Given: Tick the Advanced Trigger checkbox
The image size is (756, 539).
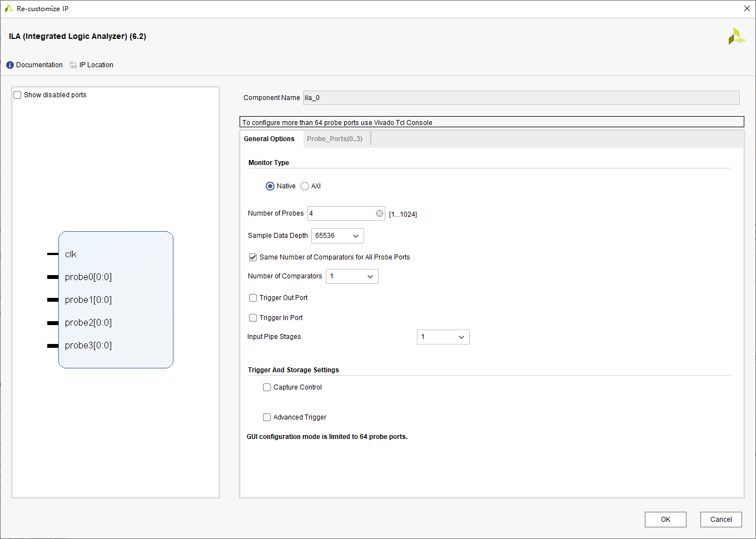Looking at the screenshot, I should tap(267, 417).
